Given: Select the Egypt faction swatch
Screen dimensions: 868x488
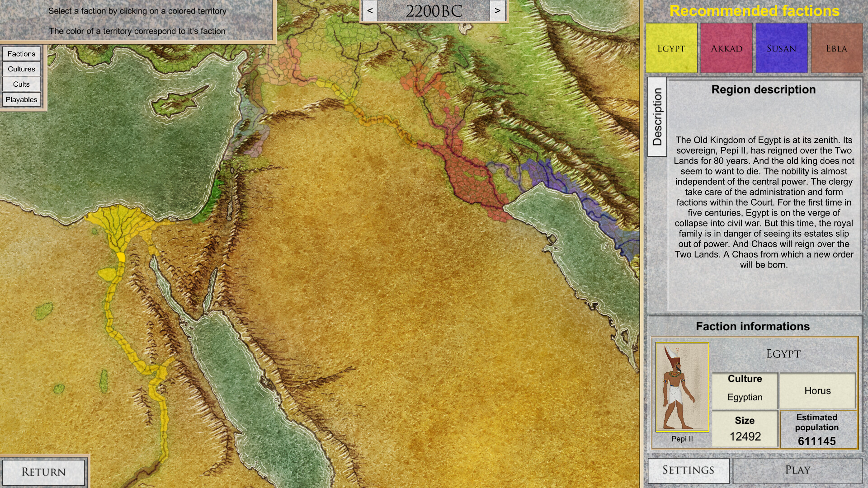Looking at the screenshot, I should coord(671,47).
